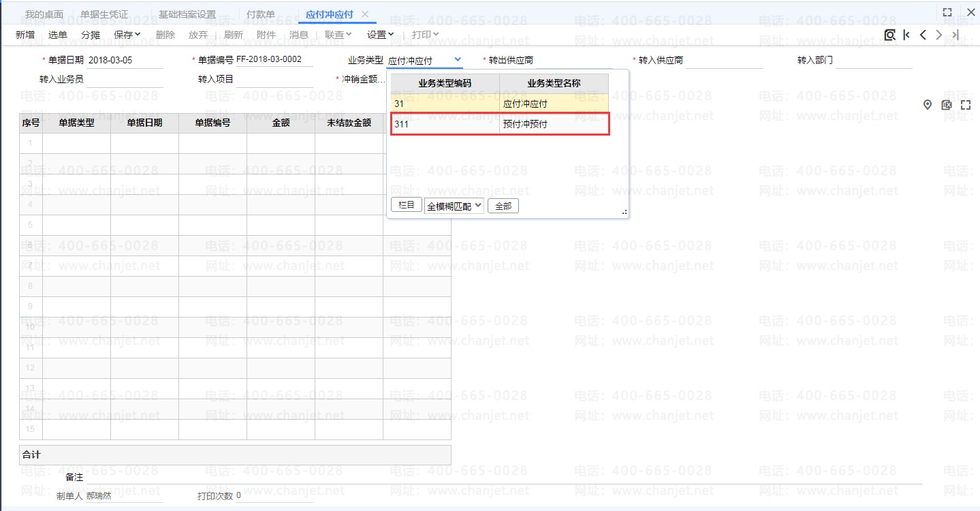Focus the 转入部门 input field
Viewport: 980px width, 511px height.
click(x=873, y=61)
